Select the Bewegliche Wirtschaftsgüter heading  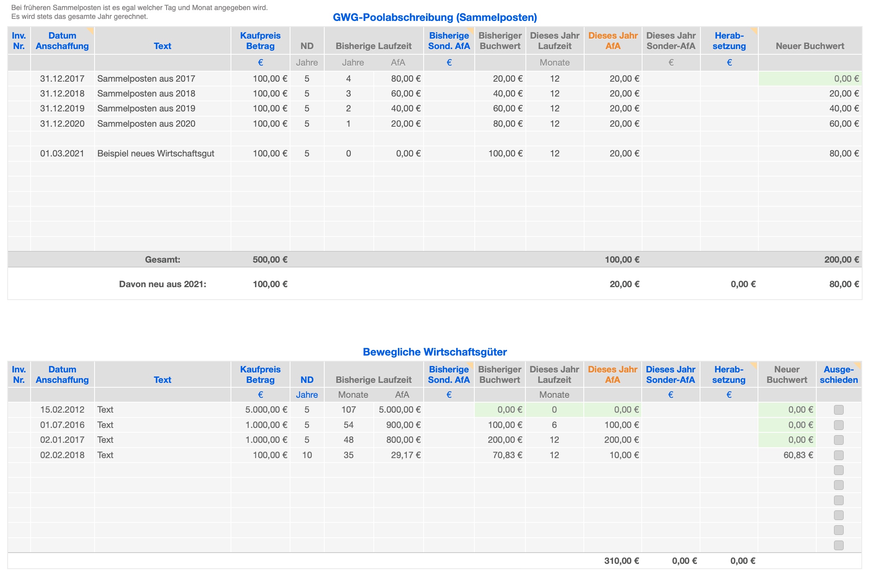click(x=434, y=352)
